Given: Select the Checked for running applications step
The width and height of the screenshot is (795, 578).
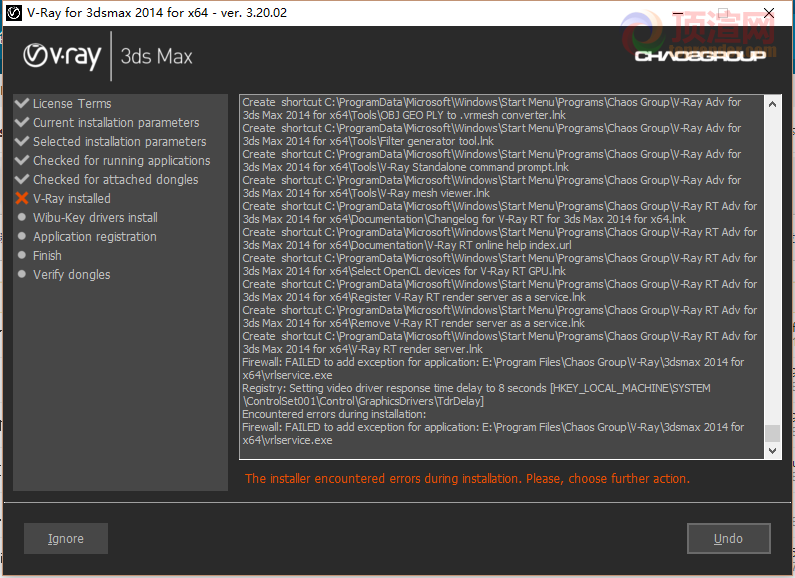Looking at the screenshot, I should pyautogui.click(x=122, y=161).
